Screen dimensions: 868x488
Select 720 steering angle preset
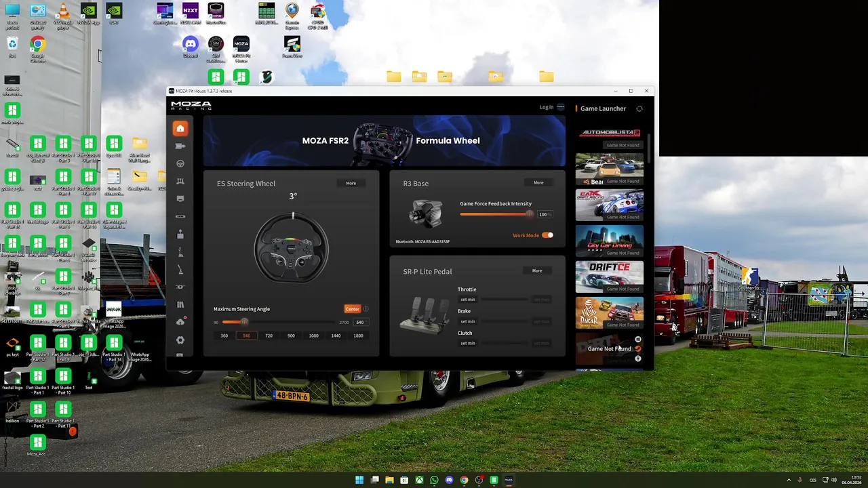(x=269, y=335)
